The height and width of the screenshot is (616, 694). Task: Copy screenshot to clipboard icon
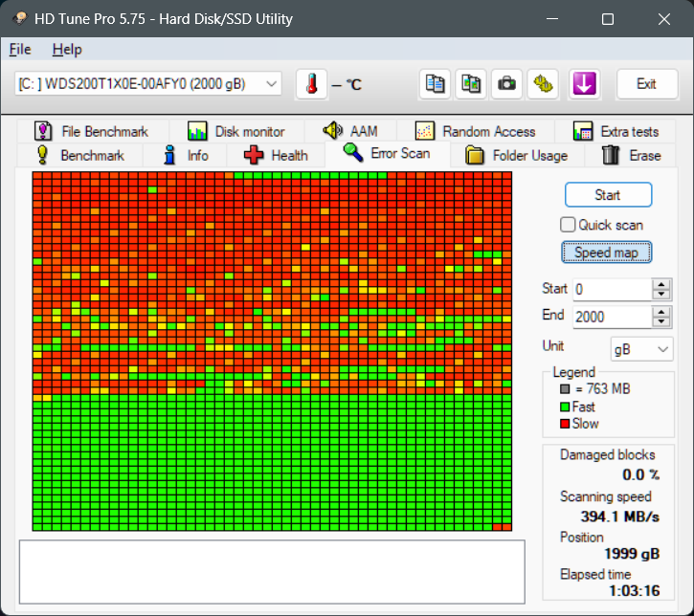click(x=471, y=84)
